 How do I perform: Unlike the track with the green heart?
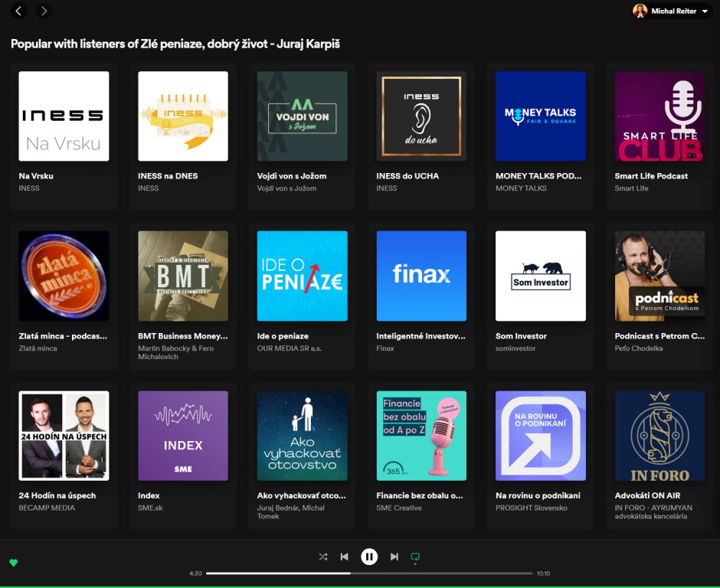pos(13,563)
